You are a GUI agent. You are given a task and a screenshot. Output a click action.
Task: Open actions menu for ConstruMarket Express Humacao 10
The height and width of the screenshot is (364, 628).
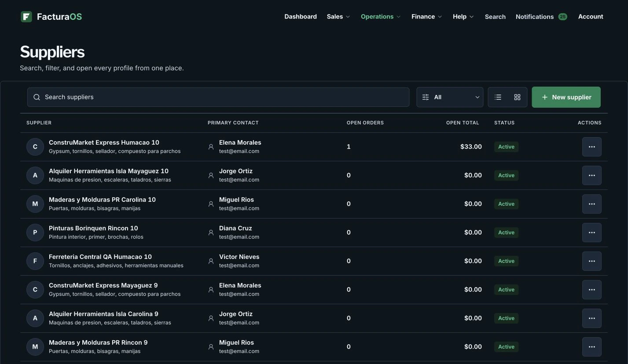(x=591, y=147)
